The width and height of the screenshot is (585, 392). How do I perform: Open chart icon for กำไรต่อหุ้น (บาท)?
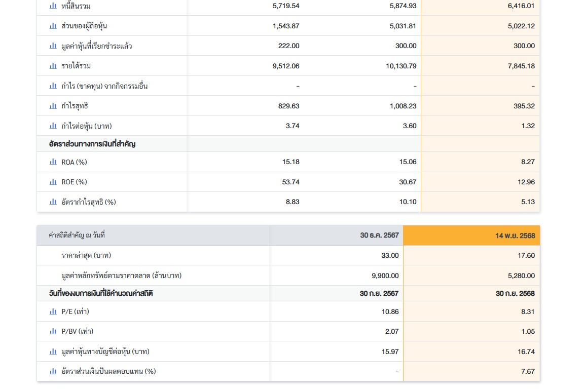point(53,126)
